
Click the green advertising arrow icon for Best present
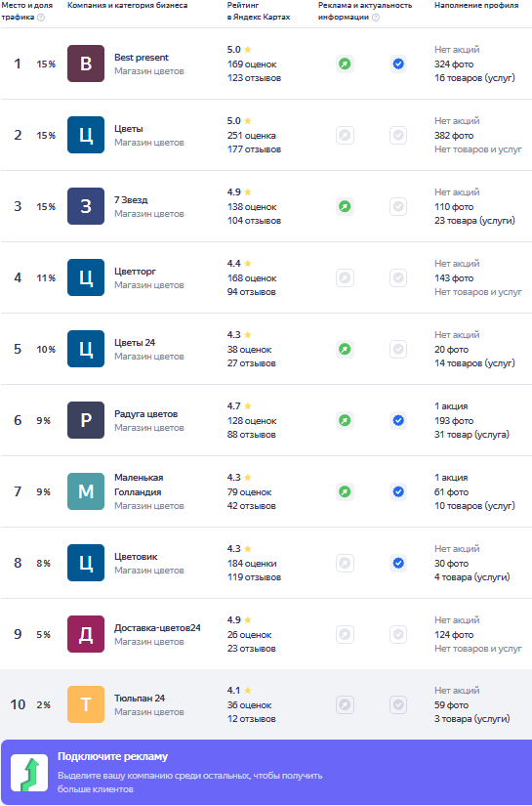click(346, 64)
